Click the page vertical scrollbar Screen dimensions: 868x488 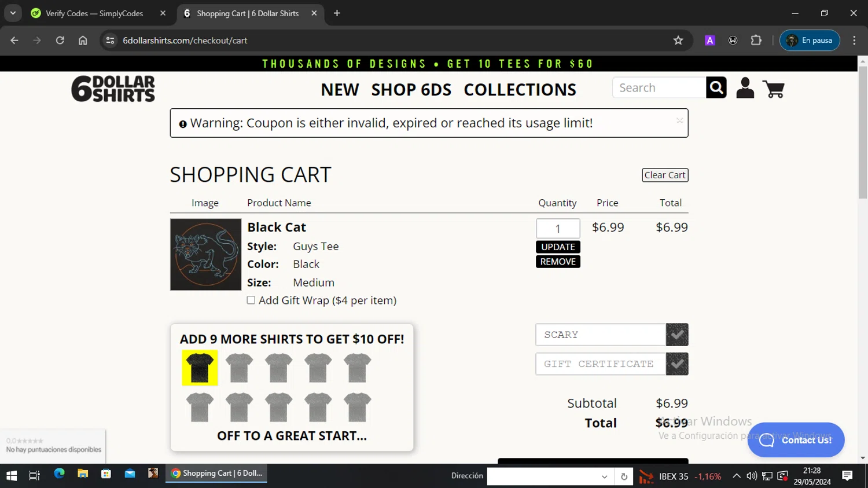(x=862, y=131)
